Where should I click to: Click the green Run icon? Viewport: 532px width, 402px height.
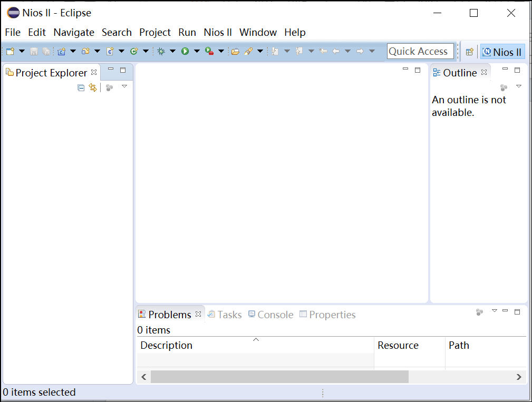tap(185, 51)
